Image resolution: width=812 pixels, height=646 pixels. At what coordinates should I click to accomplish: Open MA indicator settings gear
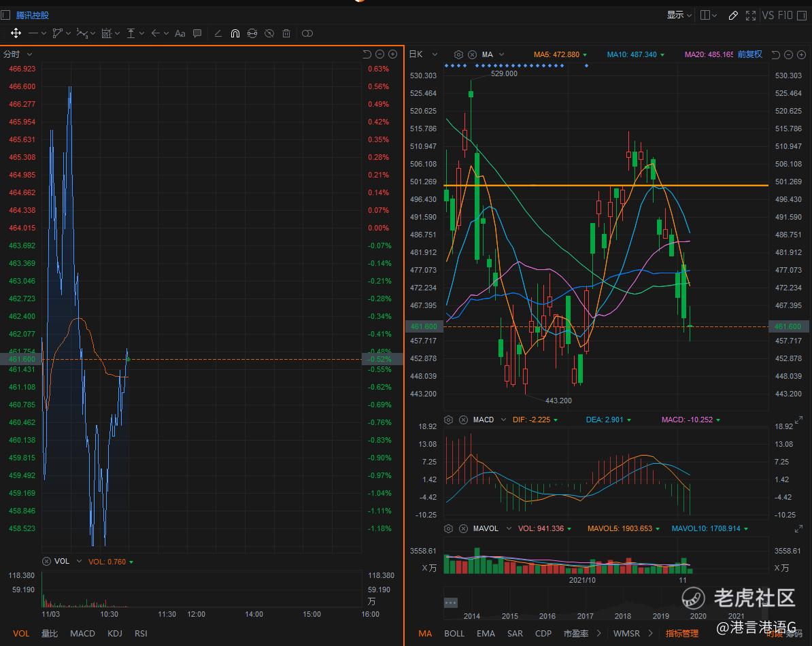[x=458, y=54]
